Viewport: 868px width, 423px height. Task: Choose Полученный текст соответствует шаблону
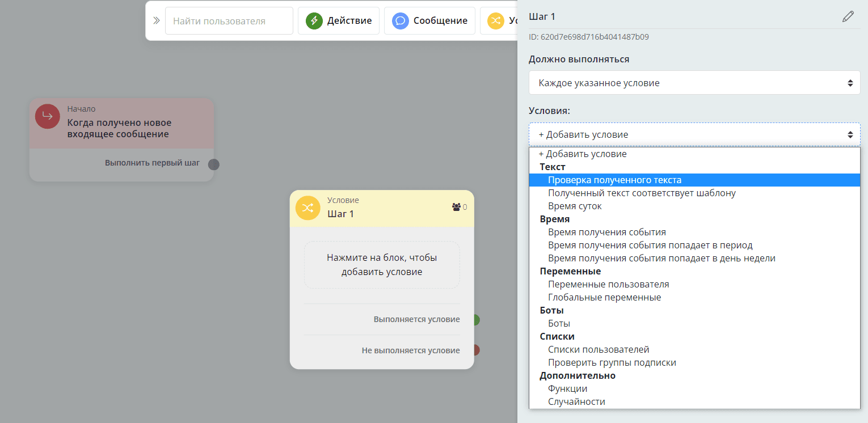coord(642,193)
